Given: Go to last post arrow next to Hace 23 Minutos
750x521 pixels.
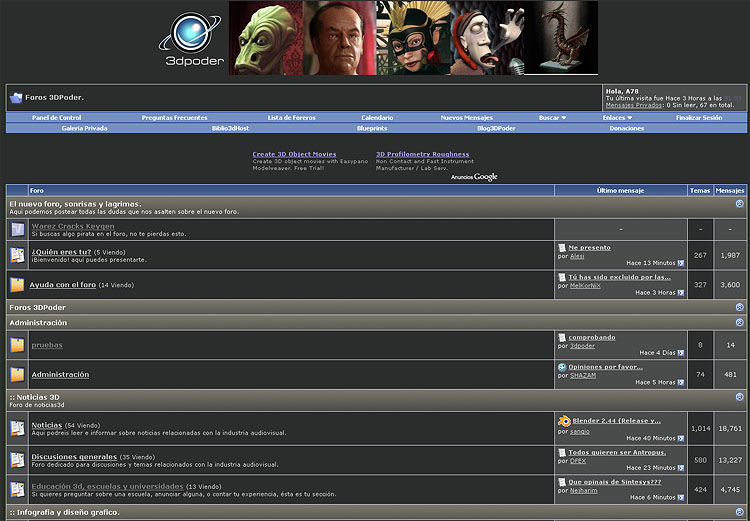Looking at the screenshot, I should pyautogui.click(x=681, y=468).
